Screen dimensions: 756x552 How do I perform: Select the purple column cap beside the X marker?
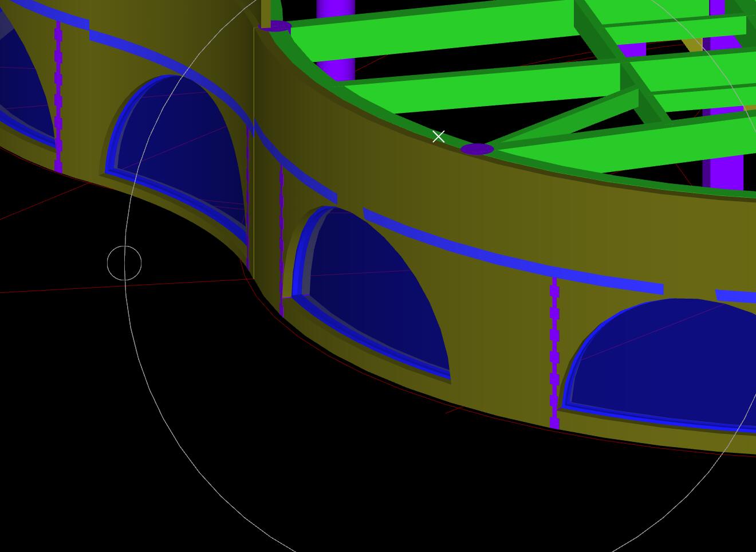click(477, 149)
